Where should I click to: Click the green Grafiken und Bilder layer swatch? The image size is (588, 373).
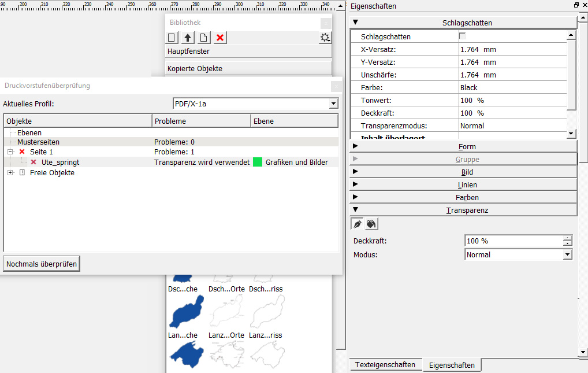[x=258, y=163]
